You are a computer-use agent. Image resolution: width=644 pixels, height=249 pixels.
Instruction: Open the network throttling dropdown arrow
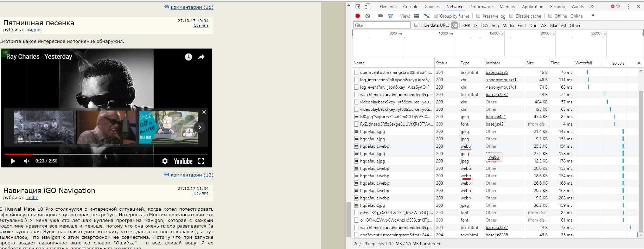click(593, 16)
